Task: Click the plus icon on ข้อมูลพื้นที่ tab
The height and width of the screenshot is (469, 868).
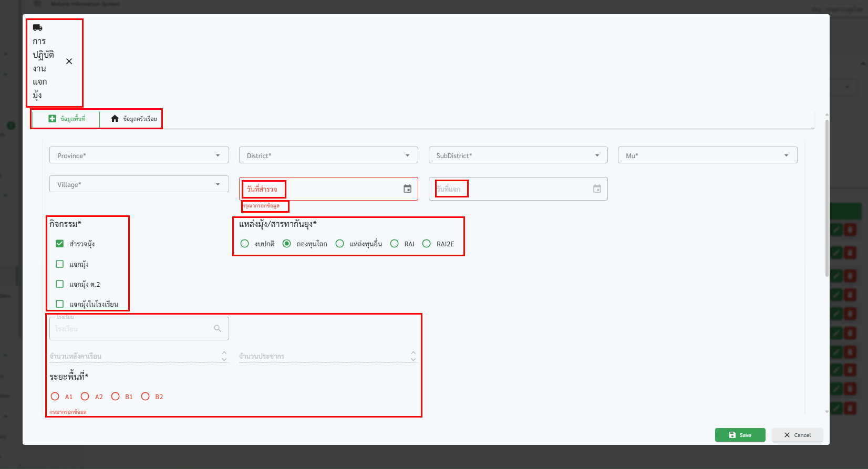Action: pos(52,119)
